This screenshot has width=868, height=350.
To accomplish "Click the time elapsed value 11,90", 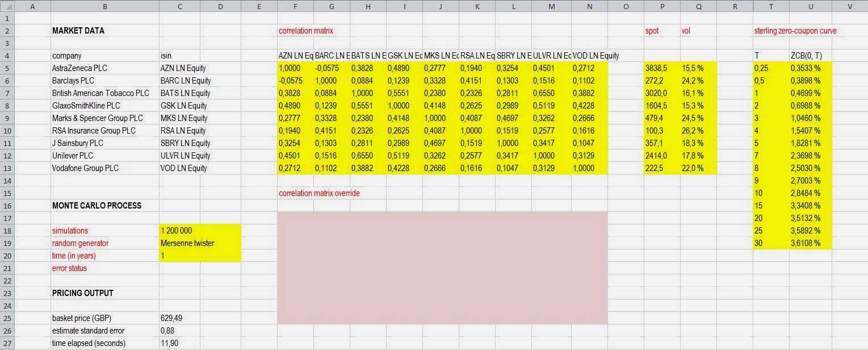I will 179,343.
